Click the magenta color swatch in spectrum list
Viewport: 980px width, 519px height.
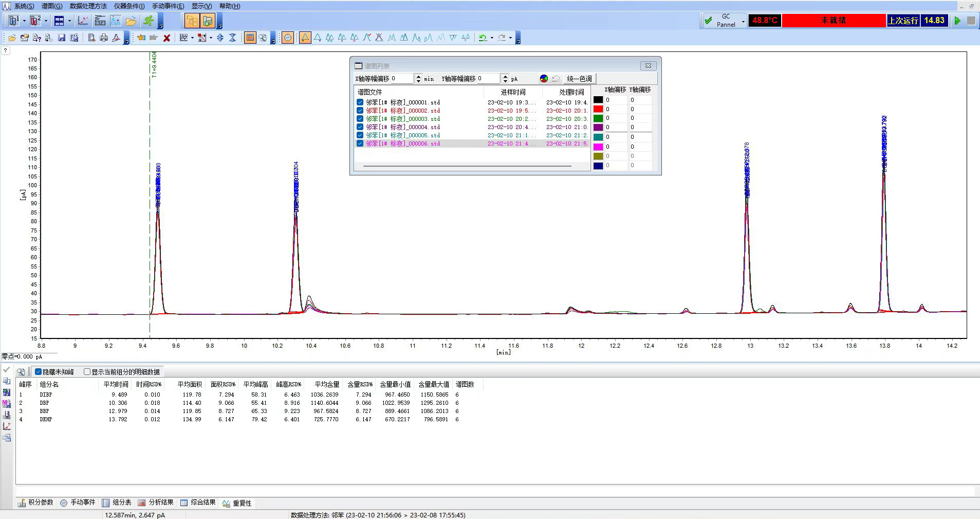point(598,147)
